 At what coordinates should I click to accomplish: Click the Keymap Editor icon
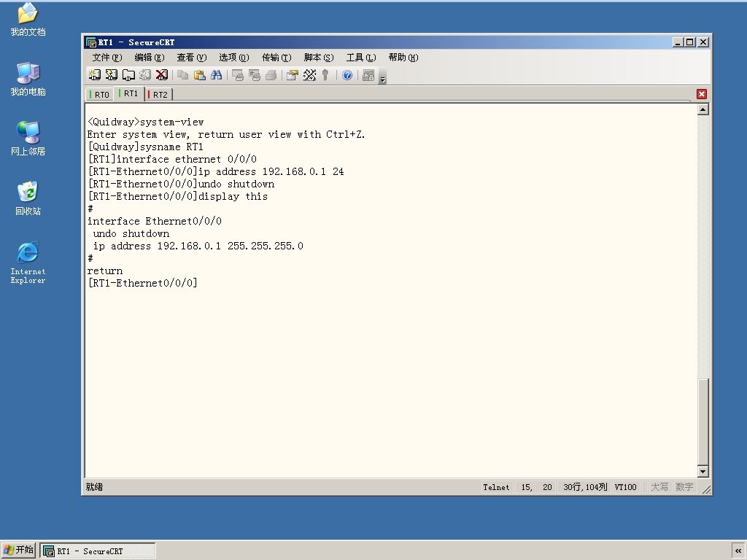coord(309,75)
